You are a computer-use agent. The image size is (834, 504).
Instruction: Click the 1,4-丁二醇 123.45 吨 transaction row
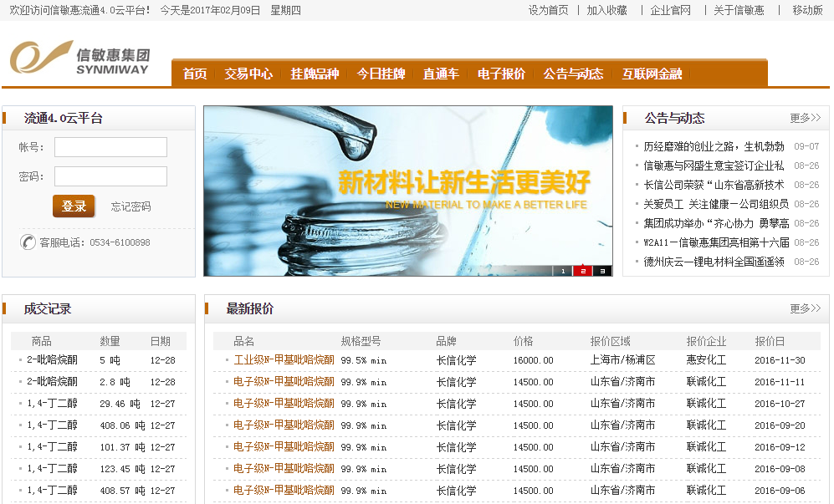(x=99, y=469)
